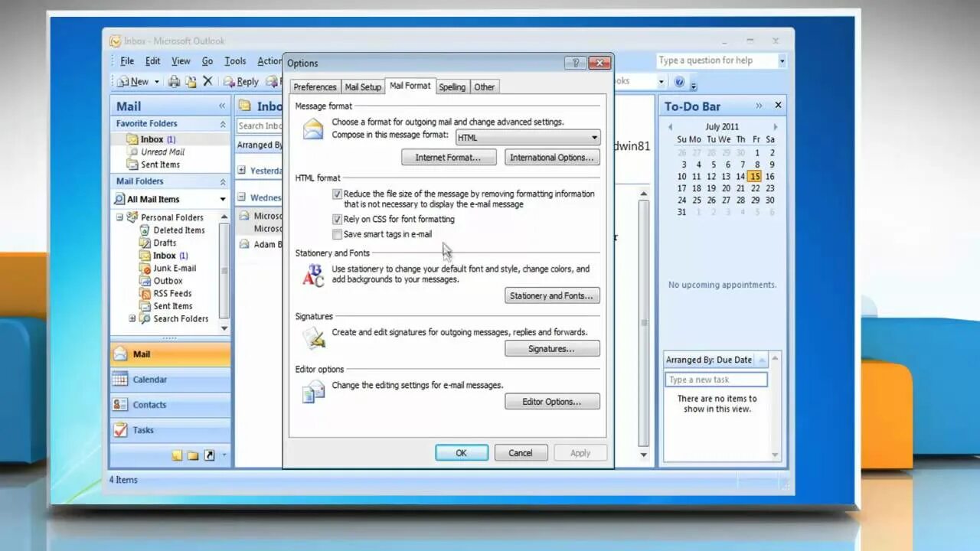Select the RSS Feeds folder

click(166, 293)
